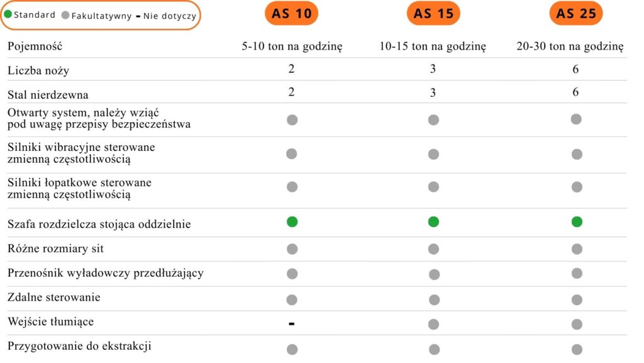The image size is (644, 363).
Task: Open the AS 25 column heading
Action: point(576,13)
